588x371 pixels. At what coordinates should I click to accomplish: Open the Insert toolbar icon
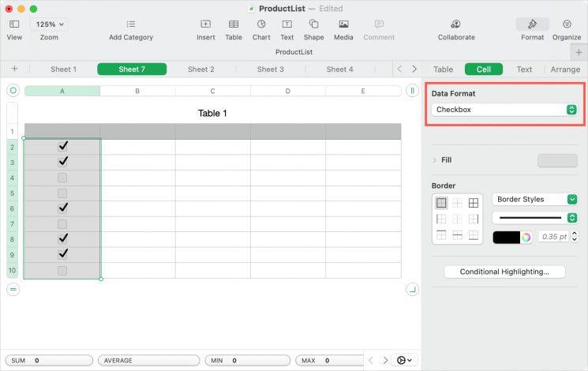205,24
